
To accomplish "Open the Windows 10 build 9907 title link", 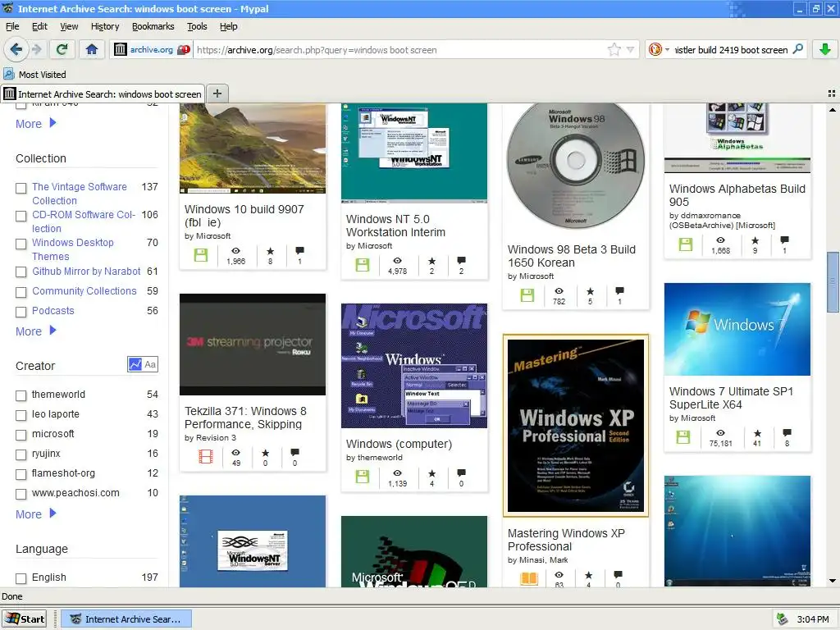I will point(244,216).
